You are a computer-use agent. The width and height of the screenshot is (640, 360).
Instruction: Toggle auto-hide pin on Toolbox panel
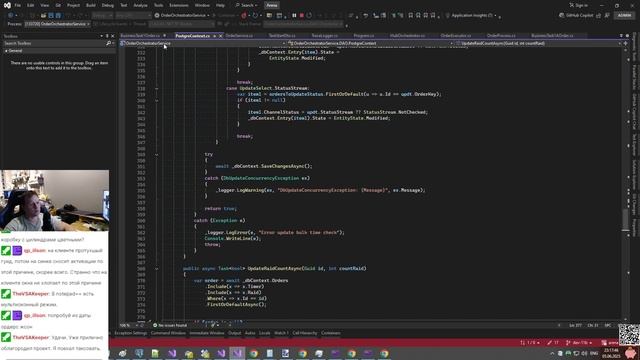107,36
